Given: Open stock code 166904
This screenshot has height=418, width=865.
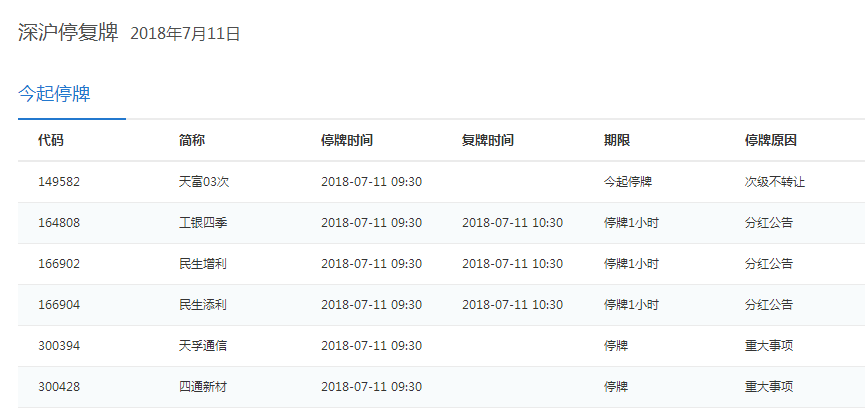Looking at the screenshot, I should pos(59,305).
